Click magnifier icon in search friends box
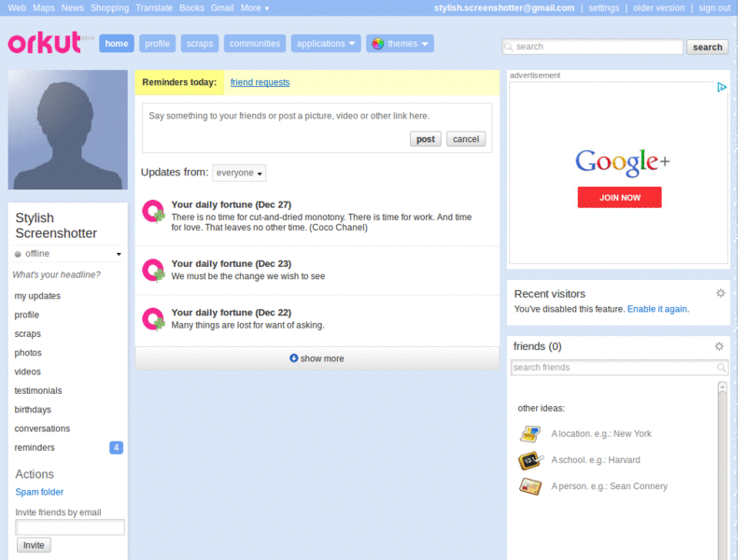This screenshot has height=560, width=747. 721,367
